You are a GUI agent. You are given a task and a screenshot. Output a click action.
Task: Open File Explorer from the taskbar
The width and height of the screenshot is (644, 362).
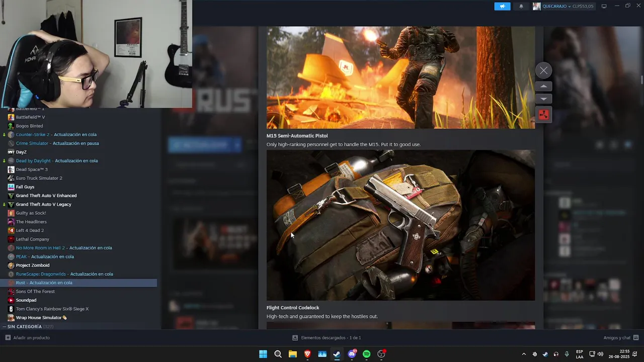tap(292, 354)
